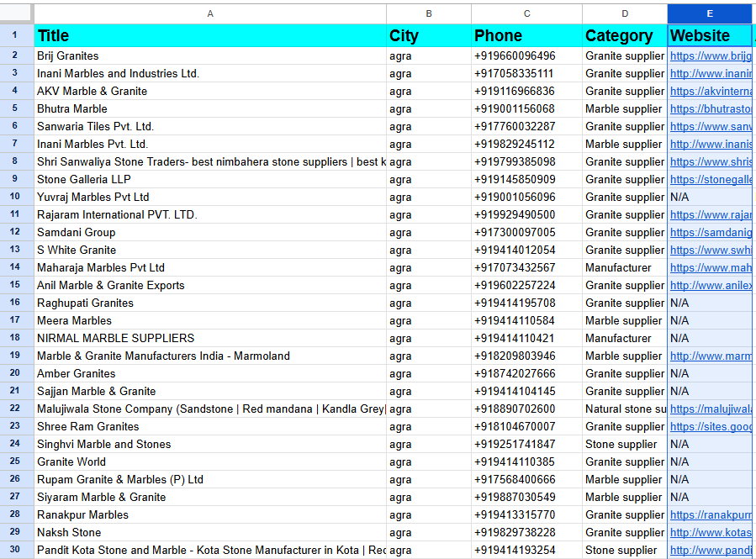Select Maharaja Marbles Pvt Ltd cell
The width and height of the screenshot is (756, 559).
[x=210, y=267]
